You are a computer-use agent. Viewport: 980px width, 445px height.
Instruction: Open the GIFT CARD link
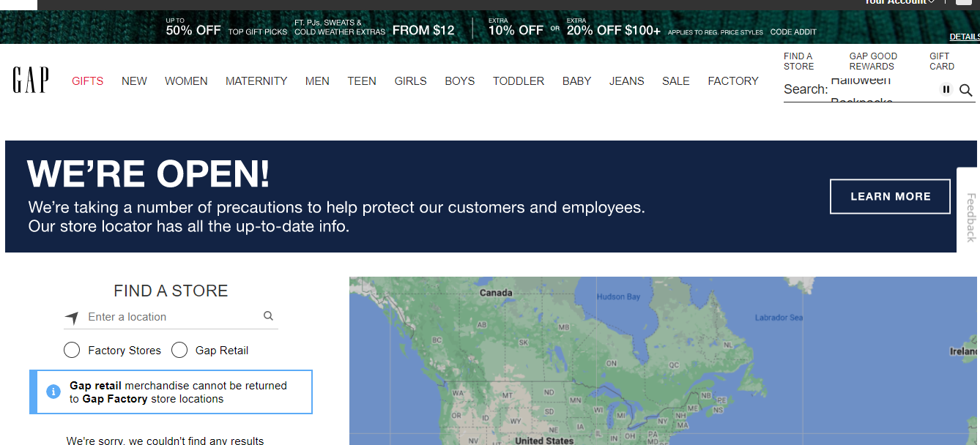click(x=942, y=61)
